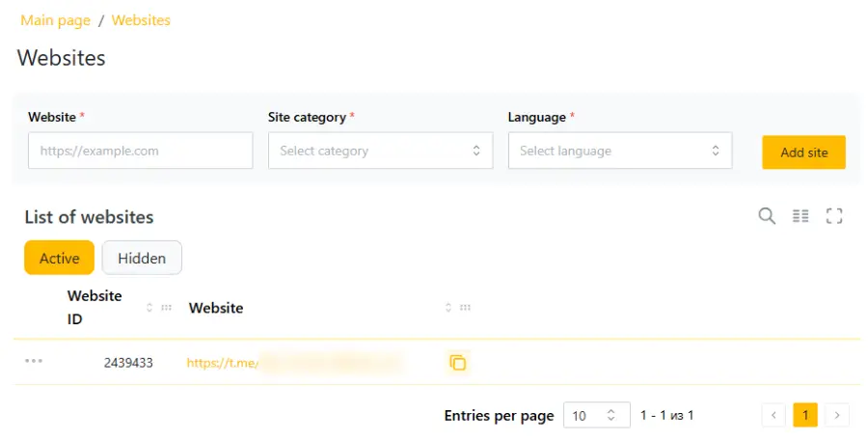Click the Websites page title
Image resolution: width=868 pixels, height=442 pixels.
click(62, 58)
